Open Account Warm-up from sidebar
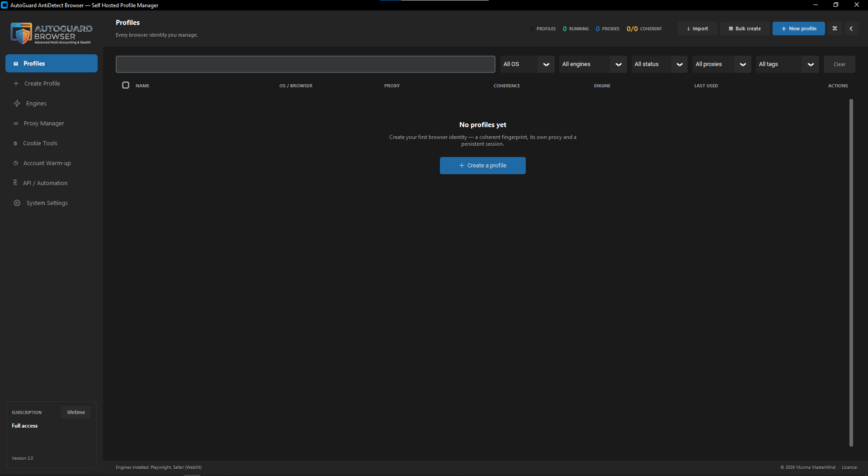 click(52, 163)
